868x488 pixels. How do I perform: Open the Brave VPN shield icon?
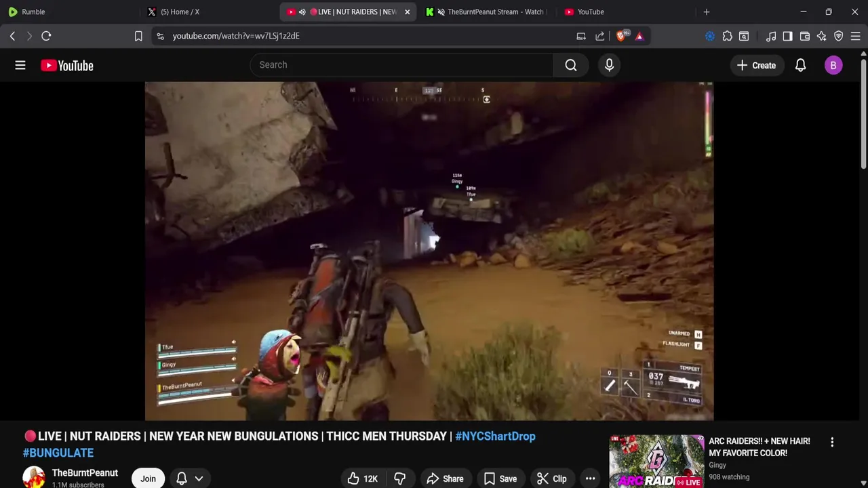point(839,36)
